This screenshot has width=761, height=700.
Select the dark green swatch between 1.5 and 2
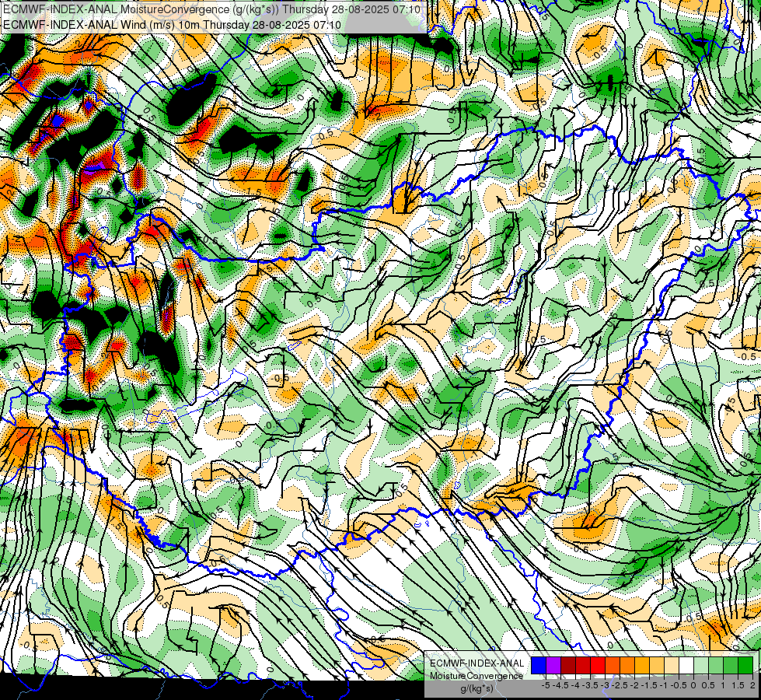click(745, 666)
